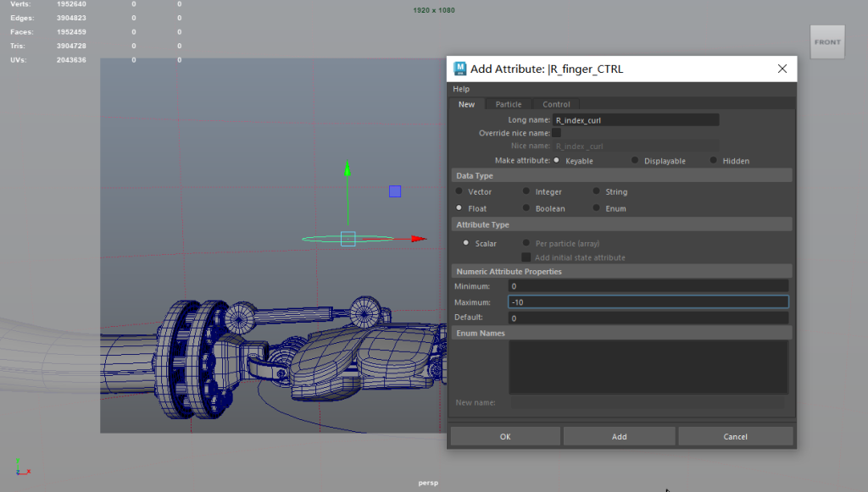Choose the Vector data type
The image size is (868, 492).
459,191
